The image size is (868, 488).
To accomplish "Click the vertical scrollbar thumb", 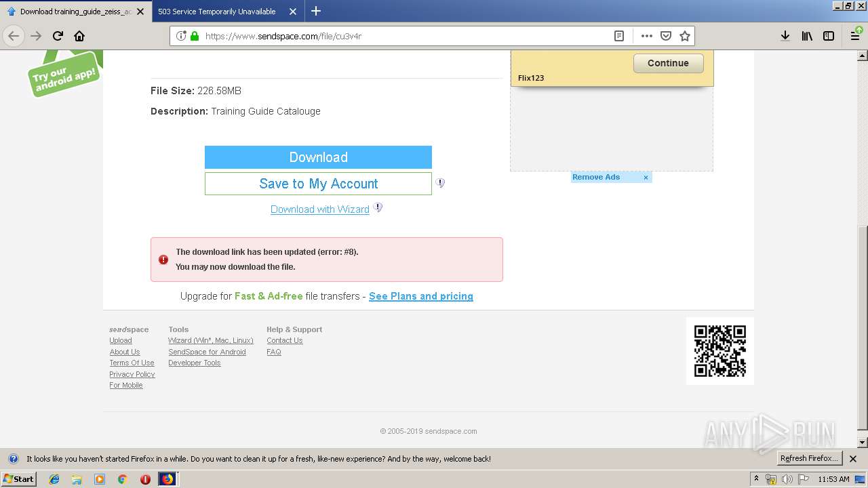I will point(863,328).
